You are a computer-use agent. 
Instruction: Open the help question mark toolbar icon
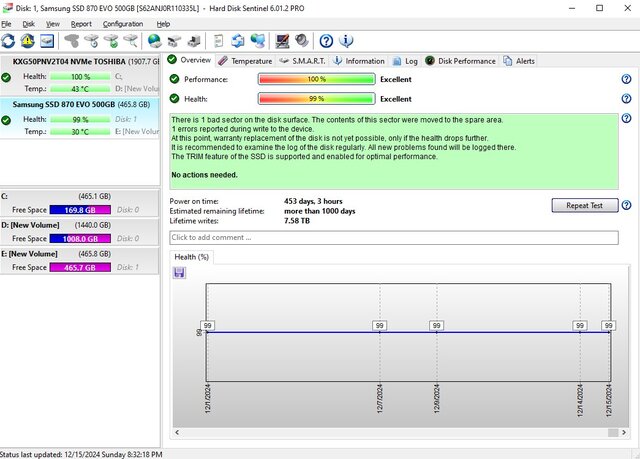pyautogui.click(x=326, y=41)
